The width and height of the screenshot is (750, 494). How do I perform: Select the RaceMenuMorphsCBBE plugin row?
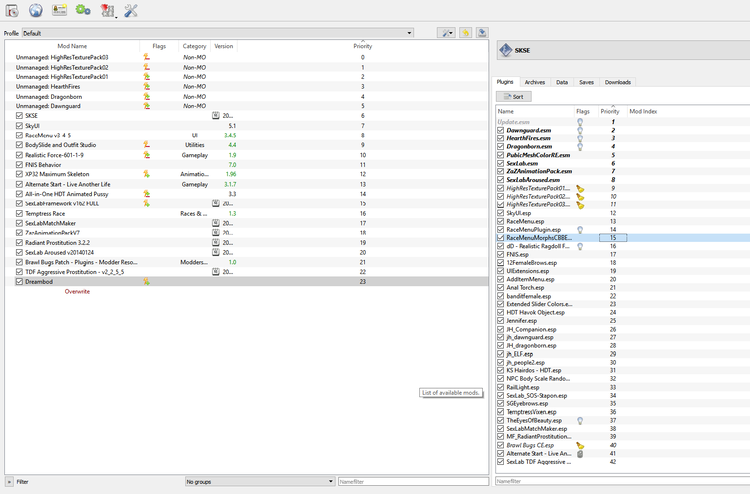(x=623, y=238)
